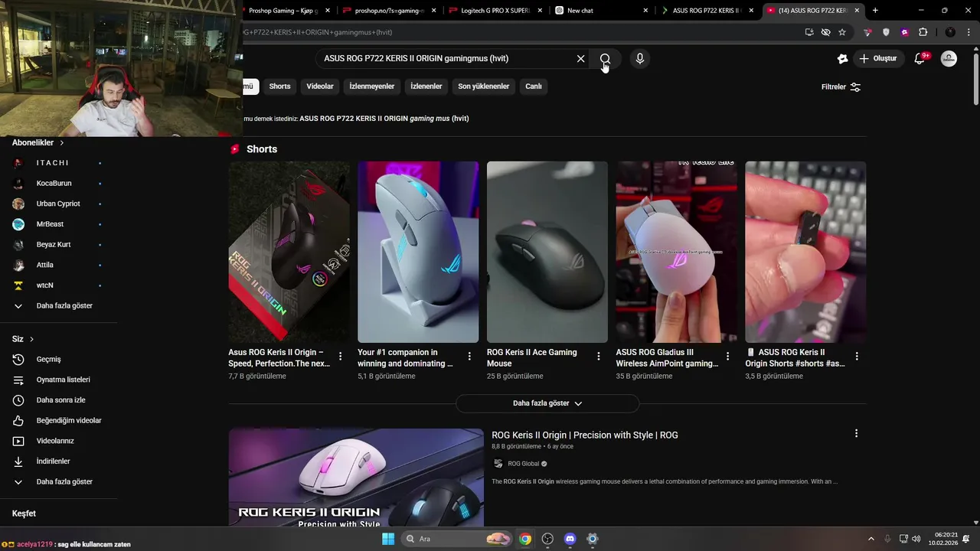
Task: Clear the search box with X icon
Action: (580, 59)
